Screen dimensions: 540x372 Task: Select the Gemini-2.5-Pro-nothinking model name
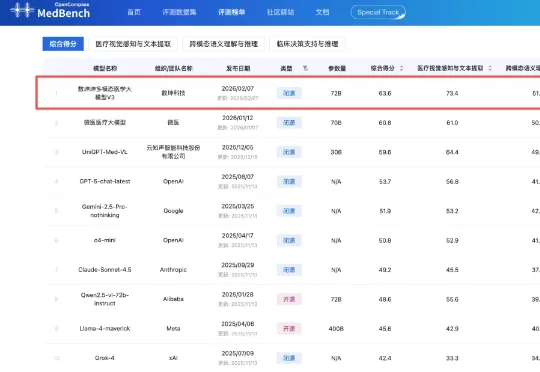105,210
